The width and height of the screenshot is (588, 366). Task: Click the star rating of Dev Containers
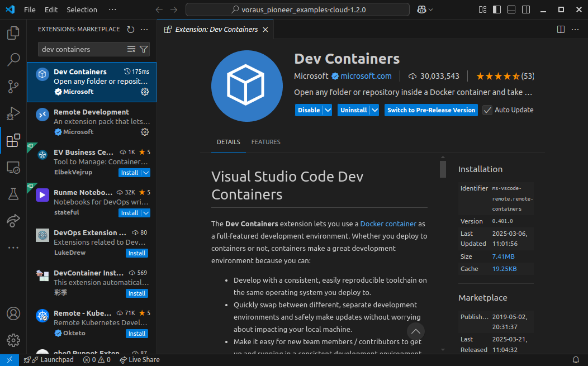pyautogui.click(x=505, y=76)
